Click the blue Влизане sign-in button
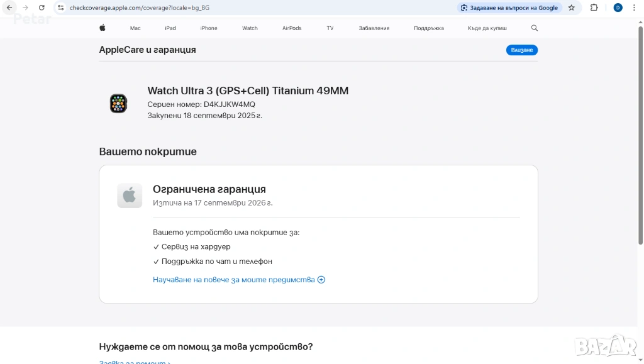This screenshot has height=364, width=644. pyautogui.click(x=521, y=50)
